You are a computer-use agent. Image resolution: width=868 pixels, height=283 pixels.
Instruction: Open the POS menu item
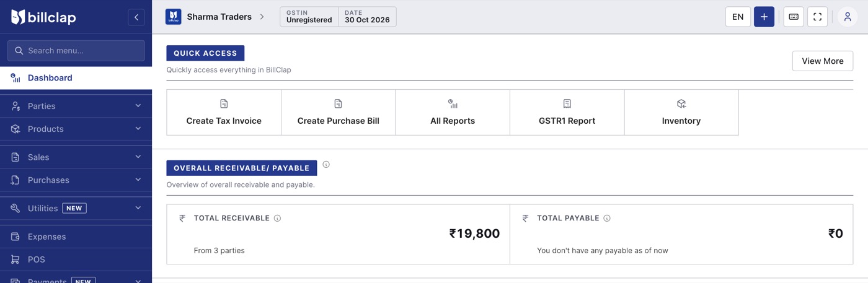click(x=76, y=259)
